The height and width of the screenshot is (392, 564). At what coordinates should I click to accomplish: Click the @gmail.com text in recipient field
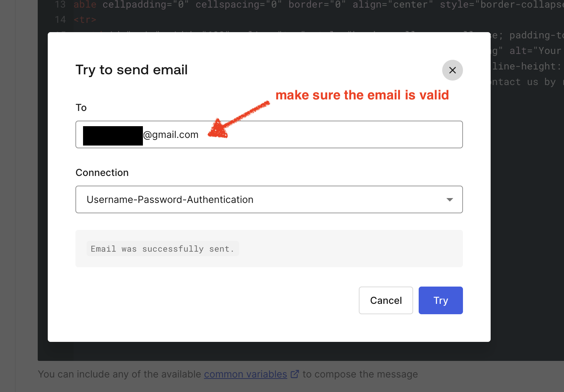pyautogui.click(x=171, y=134)
